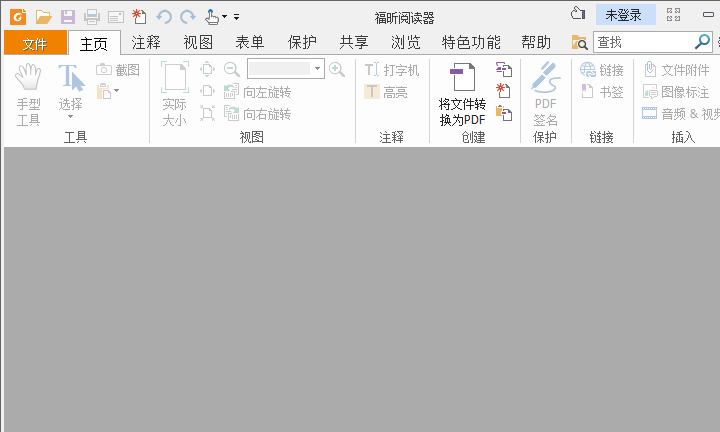Expand the clipboard paste dropdown arrow
Image resolution: width=720 pixels, height=432 pixels.
pos(117,90)
